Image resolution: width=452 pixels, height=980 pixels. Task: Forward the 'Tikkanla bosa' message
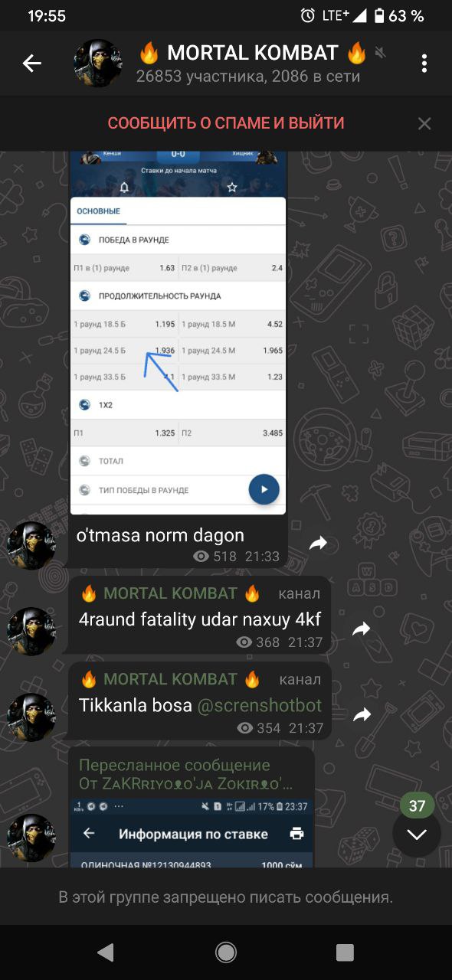pos(361,714)
